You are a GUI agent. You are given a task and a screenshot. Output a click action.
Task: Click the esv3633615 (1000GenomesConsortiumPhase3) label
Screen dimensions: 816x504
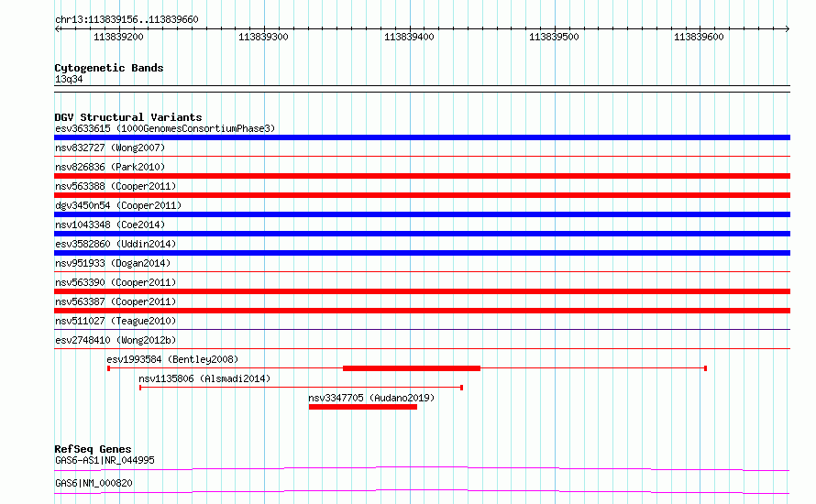click(x=165, y=128)
